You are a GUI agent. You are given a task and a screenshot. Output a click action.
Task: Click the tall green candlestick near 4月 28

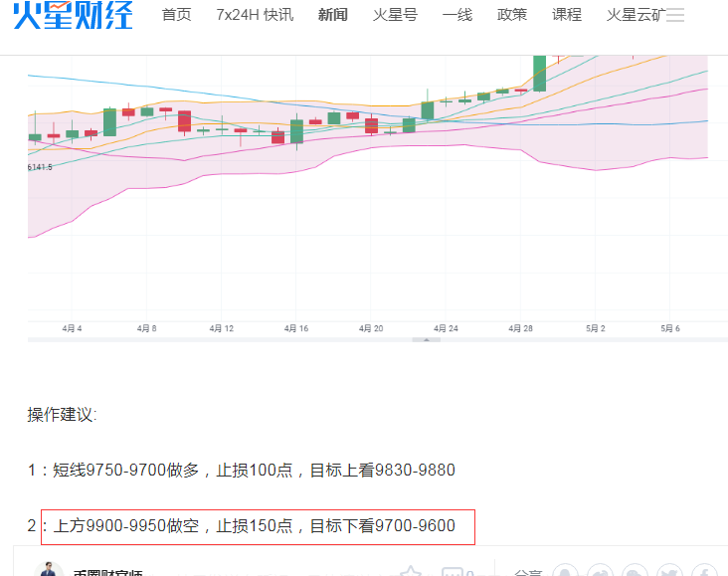click(x=539, y=74)
